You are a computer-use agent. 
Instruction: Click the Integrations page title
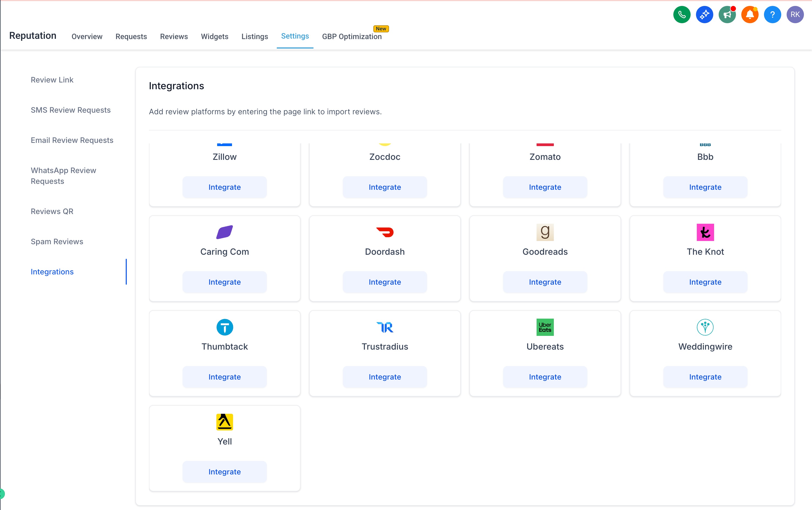pyautogui.click(x=176, y=86)
